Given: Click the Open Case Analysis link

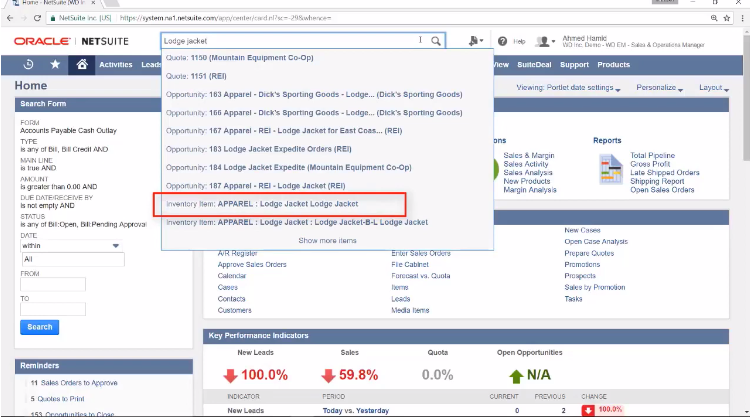Looking at the screenshot, I should pyautogui.click(x=596, y=242).
